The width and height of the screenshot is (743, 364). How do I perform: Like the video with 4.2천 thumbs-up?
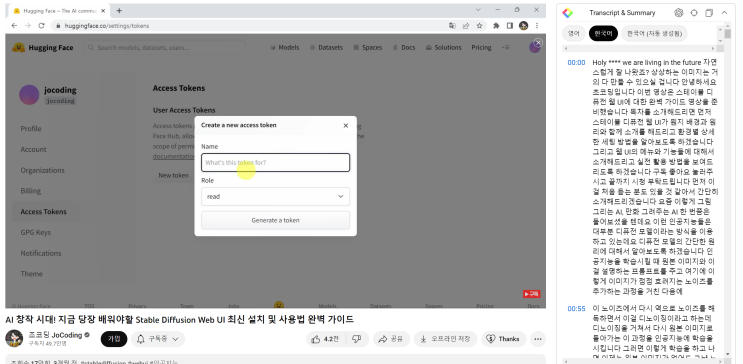pos(326,339)
